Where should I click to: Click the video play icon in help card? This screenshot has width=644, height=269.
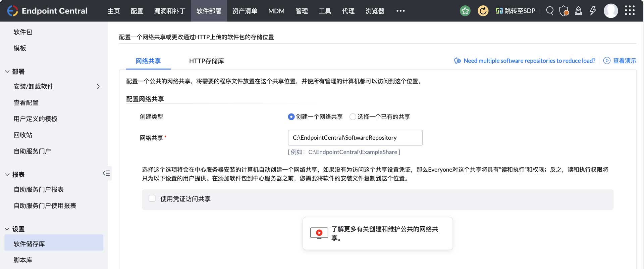[x=319, y=233]
